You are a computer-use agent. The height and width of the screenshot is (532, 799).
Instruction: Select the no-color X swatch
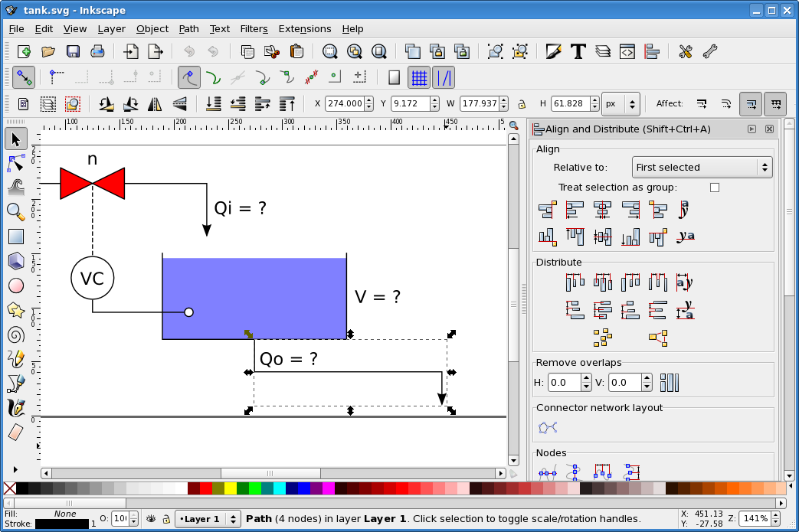(x=10, y=488)
